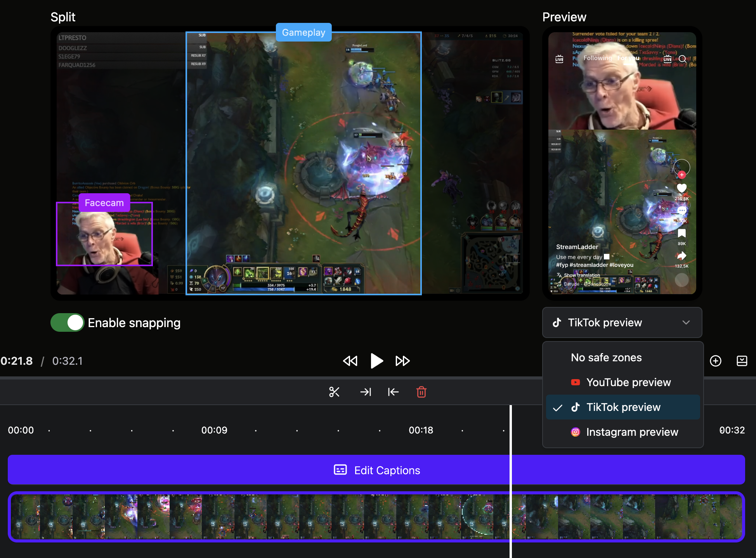Screen dimensions: 756x558
Task: Delete segment with red trash icon
Action: pyautogui.click(x=421, y=392)
